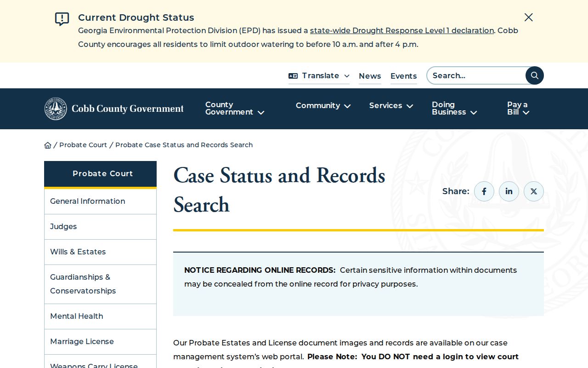Open Mental Health sidebar item
This screenshot has width=588, height=368.
coord(100,316)
